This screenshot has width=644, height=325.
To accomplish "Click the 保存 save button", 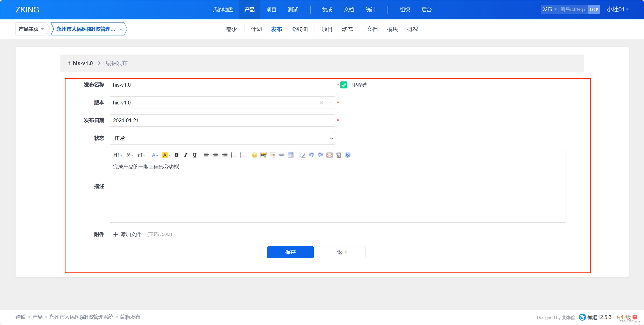I will 290,252.
